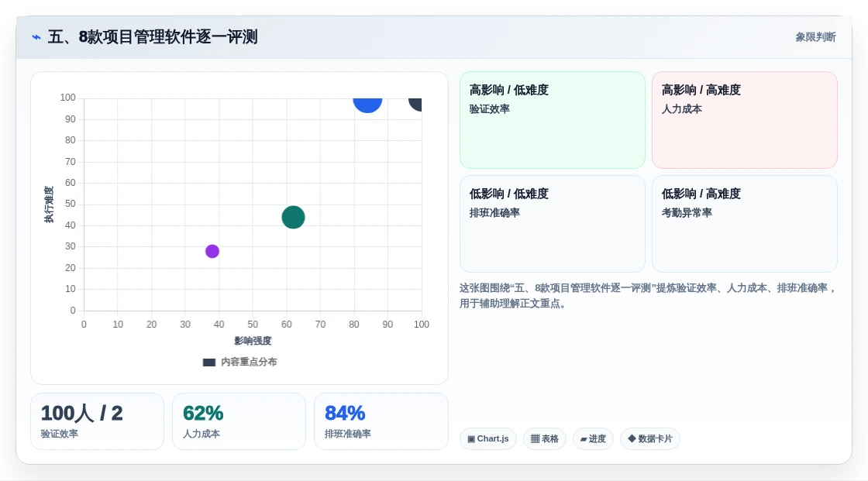Select the Chart.js tag chip
The width and height of the screenshot is (868, 481).
click(x=488, y=439)
